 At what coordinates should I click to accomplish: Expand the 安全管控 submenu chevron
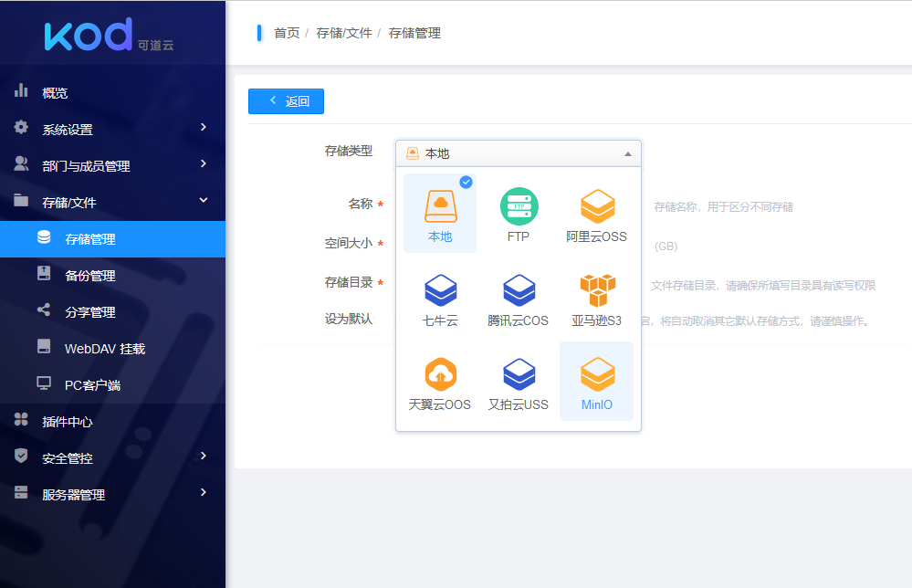pyautogui.click(x=204, y=456)
